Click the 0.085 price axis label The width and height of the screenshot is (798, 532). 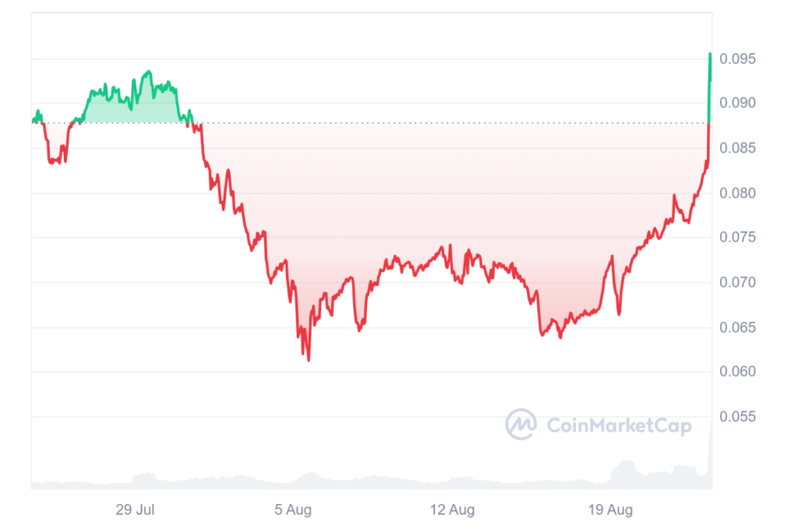737,148
